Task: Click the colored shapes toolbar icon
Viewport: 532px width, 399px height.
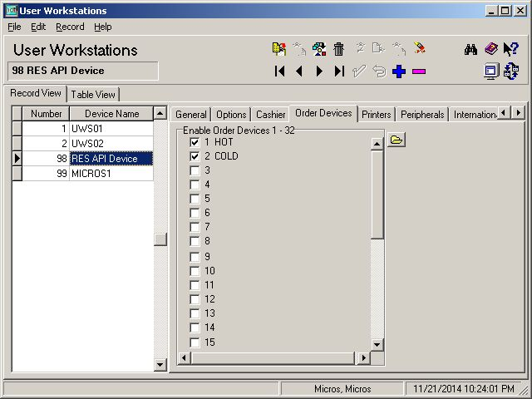Action: [319, 49]
